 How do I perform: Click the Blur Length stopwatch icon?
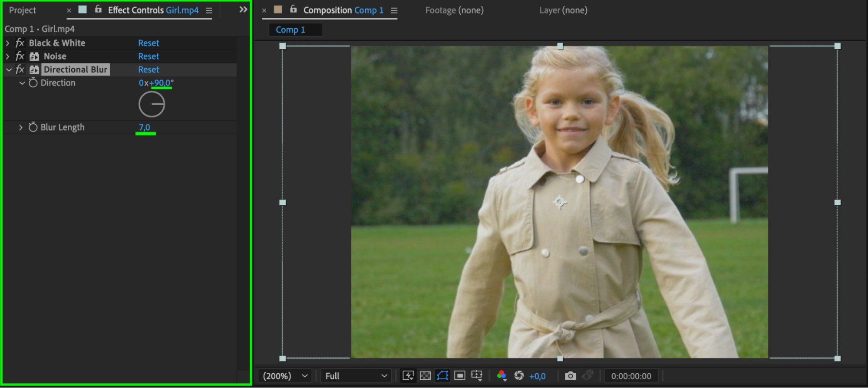pos(33,127)
